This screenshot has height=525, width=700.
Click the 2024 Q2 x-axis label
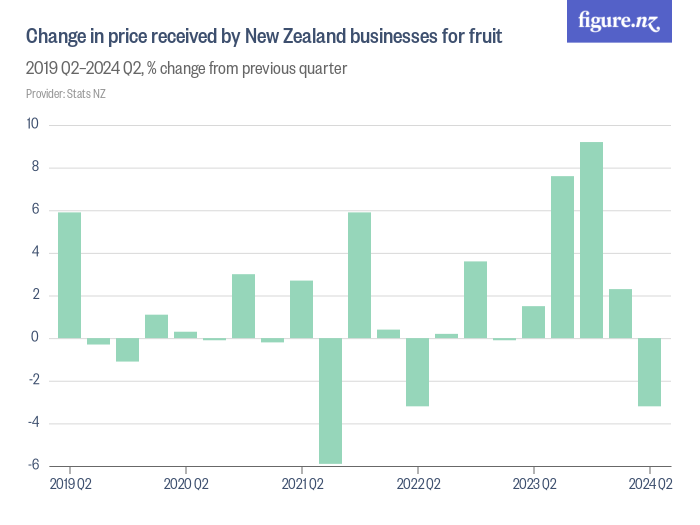click(x=649, y=485)
